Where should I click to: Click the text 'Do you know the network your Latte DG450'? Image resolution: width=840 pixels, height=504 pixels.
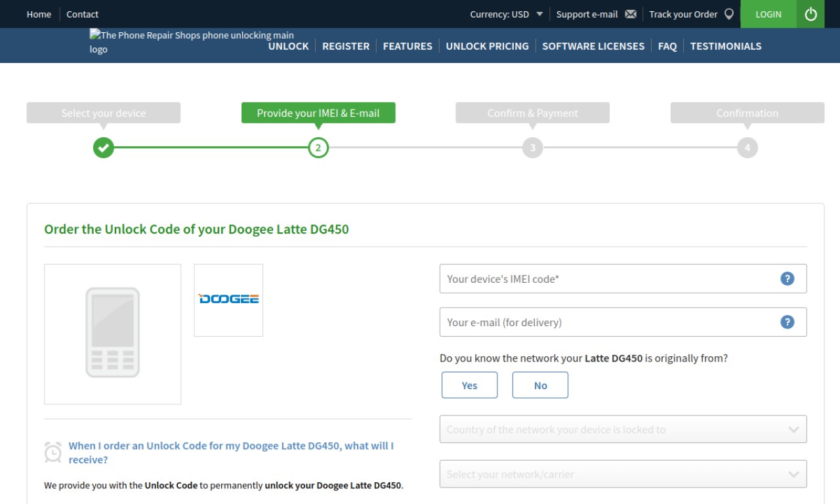click(541, 358)
